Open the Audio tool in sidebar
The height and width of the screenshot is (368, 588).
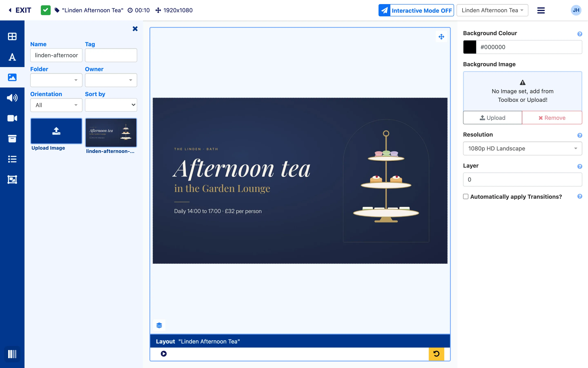coord(12,98)
